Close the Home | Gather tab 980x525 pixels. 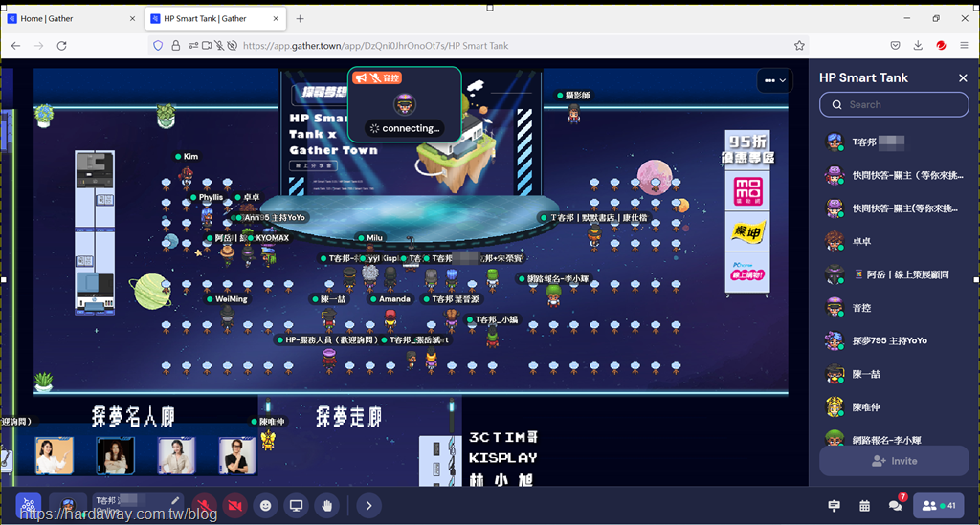[x=132, y=19]
